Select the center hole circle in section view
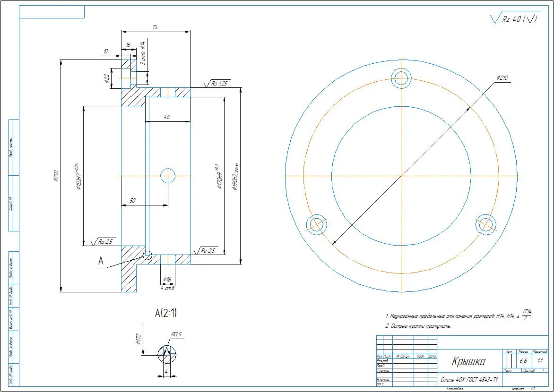The image size is (554, 392). (x=168, y=176)
